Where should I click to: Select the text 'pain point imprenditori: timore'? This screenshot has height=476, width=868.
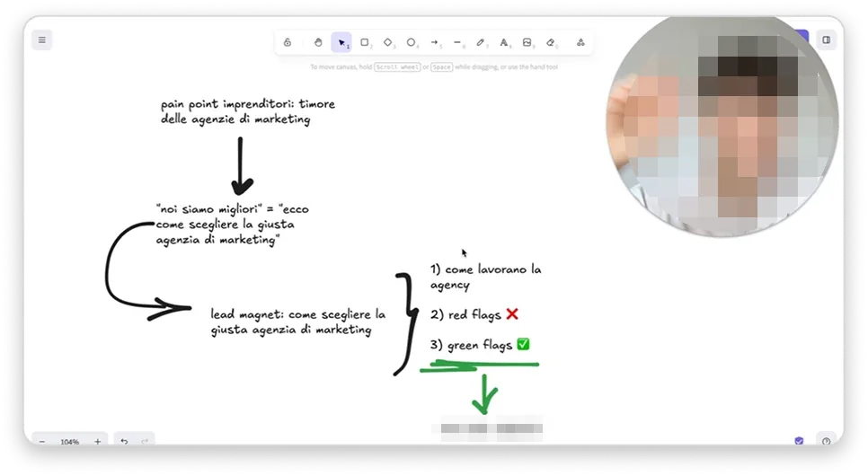(248, 104)
